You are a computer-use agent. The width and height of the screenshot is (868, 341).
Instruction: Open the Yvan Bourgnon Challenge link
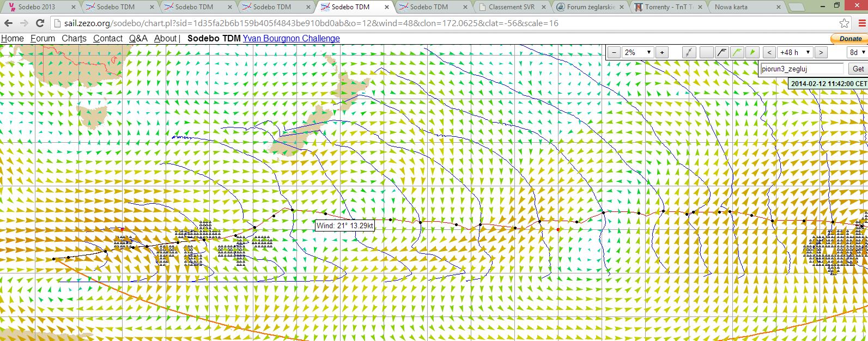[x=291, y=38]
